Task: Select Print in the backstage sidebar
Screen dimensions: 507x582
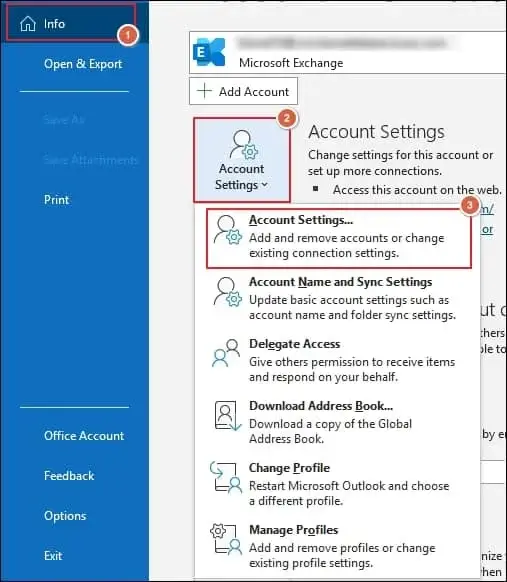Action: [x=56, y=200]
